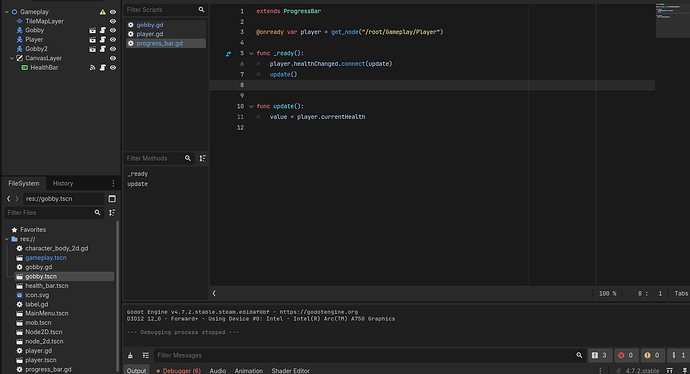Select the HealthBar node in scene tree
The height and width of the screenshot is (374, 690).
44,67
